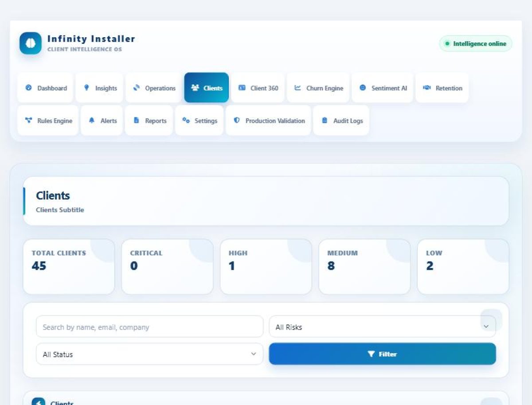The height and width of the screenshot is (405, 532).
Task: Open the Sentiment AI tab
Action: [383, 88]
